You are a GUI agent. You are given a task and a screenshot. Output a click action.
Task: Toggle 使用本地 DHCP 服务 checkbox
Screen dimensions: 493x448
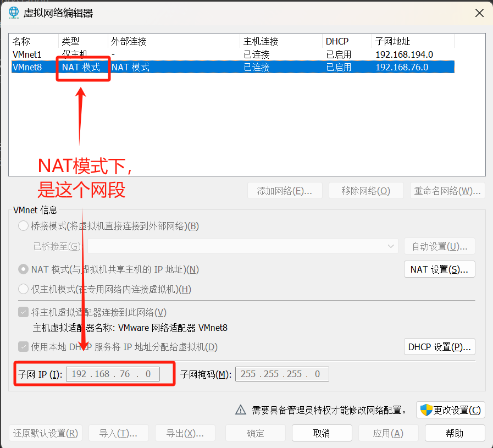coord(23,347)
